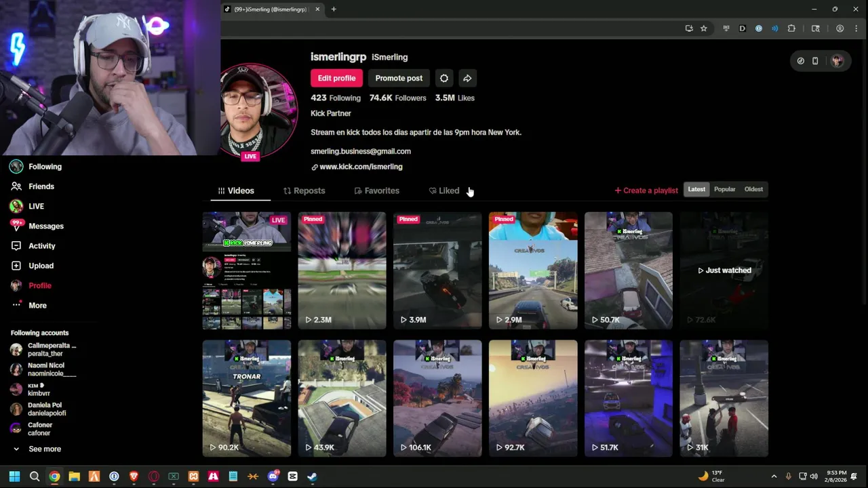Open the Chrome profile icon

840,28
